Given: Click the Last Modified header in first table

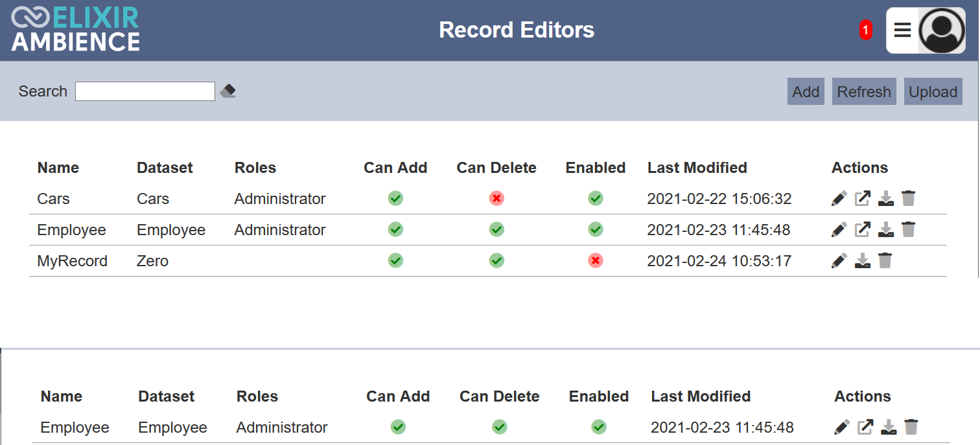Looking at the screenshot, I should (x=697, y=168).
